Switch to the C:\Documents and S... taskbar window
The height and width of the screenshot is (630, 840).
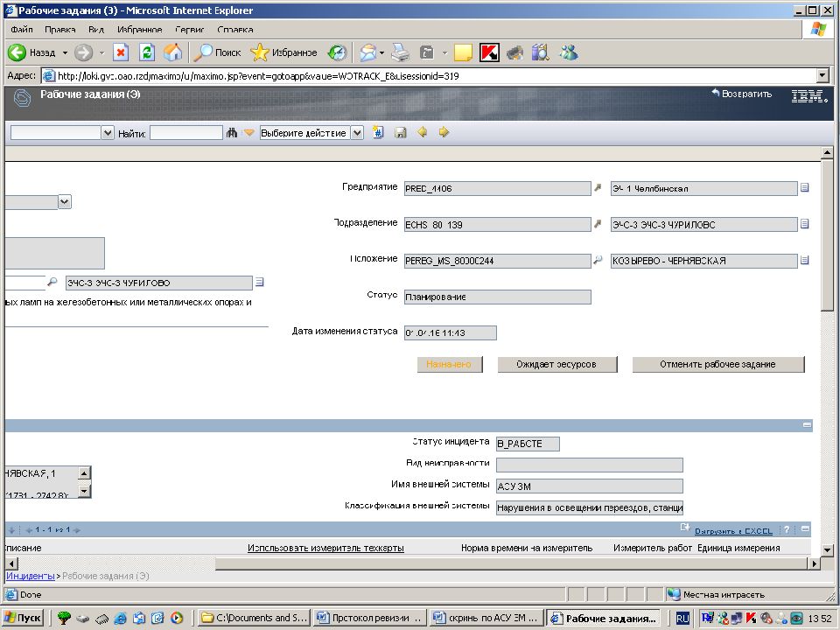254,619
